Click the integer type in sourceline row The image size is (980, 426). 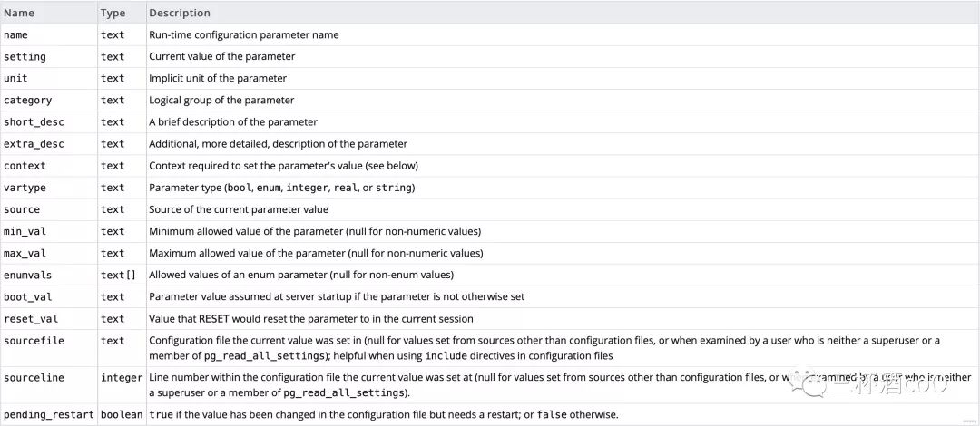[122, 377]
